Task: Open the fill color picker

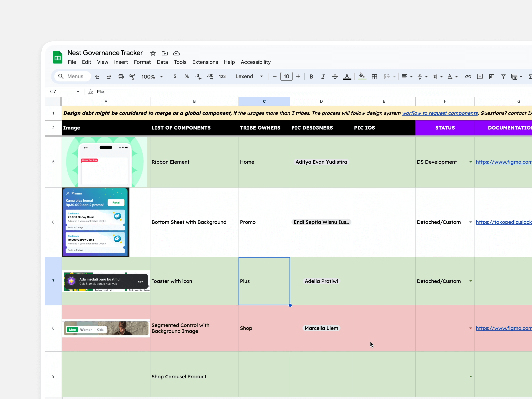Action: (x=362, y=76)
